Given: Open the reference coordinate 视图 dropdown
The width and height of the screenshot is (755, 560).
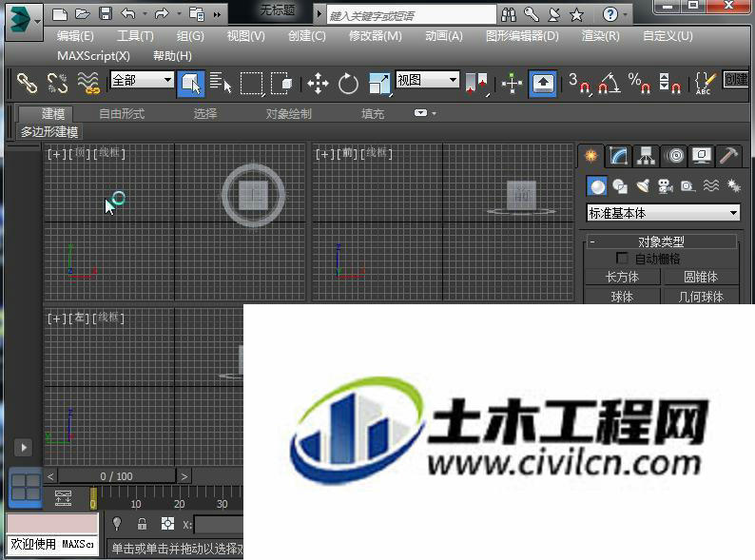Looking at the screenshot, I should pos(427,80).
